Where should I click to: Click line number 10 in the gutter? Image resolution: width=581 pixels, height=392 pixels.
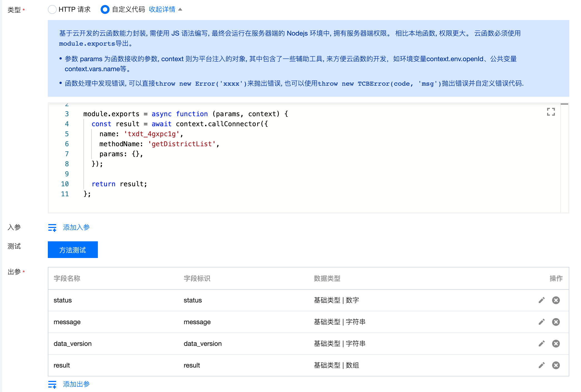65,184
